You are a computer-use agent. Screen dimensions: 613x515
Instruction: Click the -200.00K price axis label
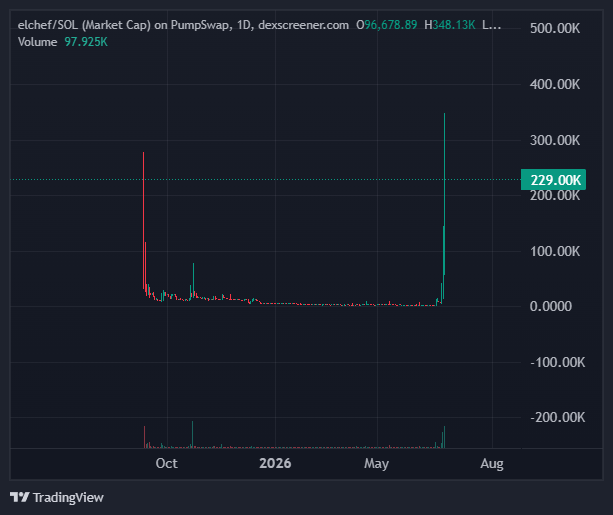pyautogui.click(x=557, y=417)
